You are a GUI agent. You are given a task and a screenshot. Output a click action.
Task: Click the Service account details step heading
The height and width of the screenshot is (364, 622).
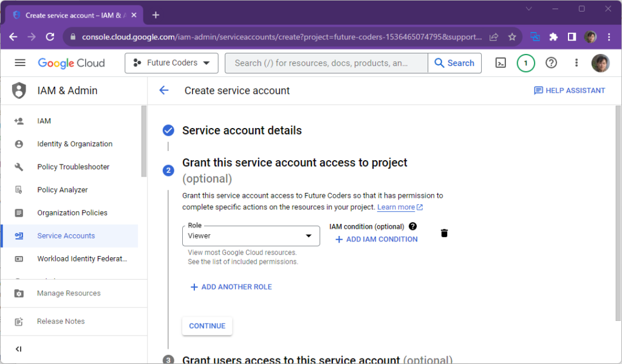pyautogui.click(x=242, y=130)
